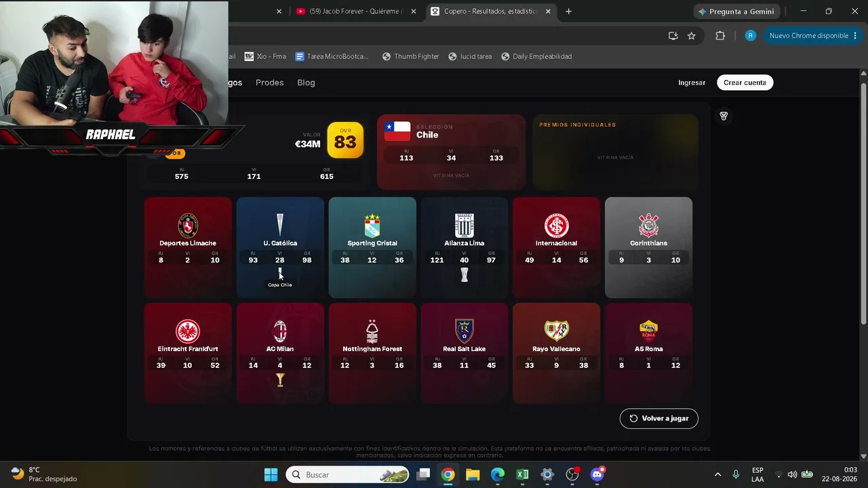Image resolution: width=868 pixels, height=488 pixels.
Task: Click the Corinthians club crest
Action: pos(649,226)
